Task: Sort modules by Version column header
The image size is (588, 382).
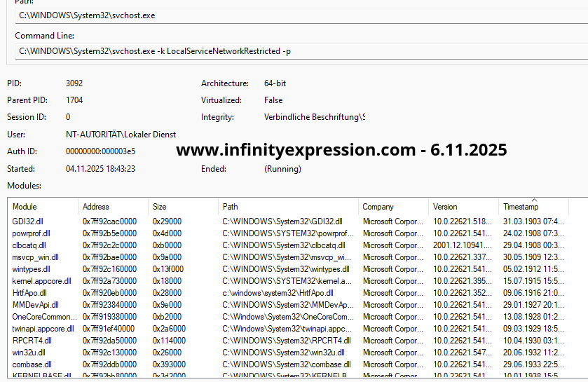Action: [463, 207]
